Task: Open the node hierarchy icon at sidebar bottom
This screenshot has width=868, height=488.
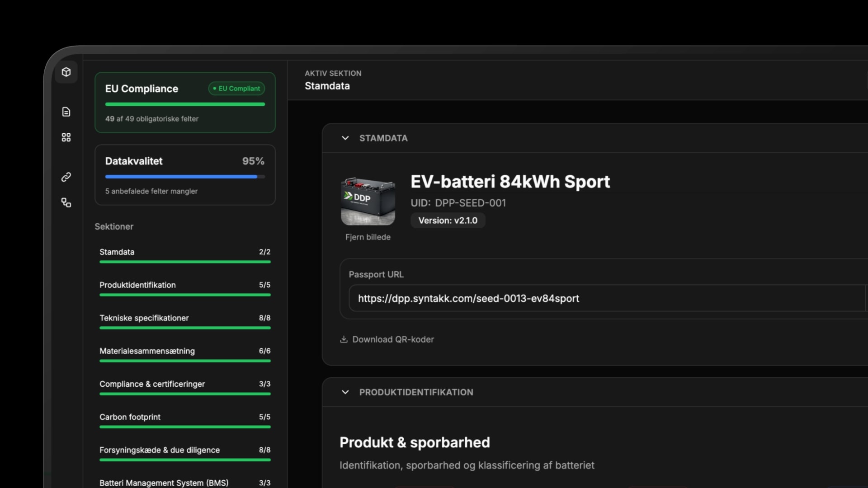Action: (x=66, y=202)
